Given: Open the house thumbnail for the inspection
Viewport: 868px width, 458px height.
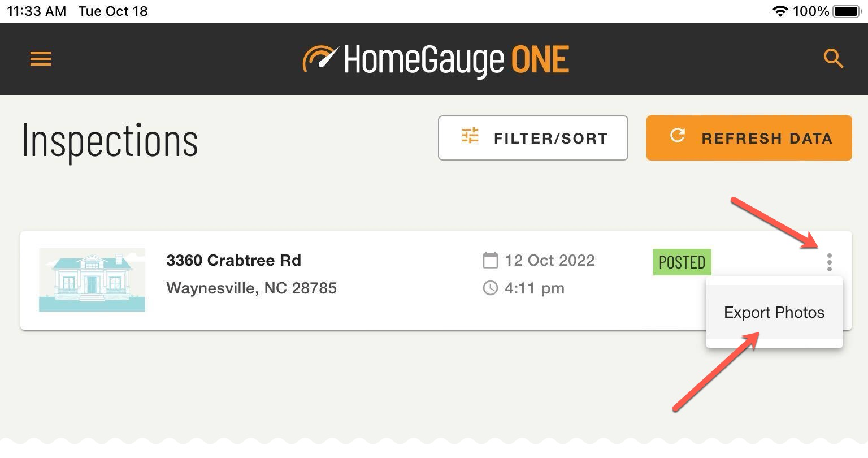Looking at the screenshot, I should (x=92, y=280).
